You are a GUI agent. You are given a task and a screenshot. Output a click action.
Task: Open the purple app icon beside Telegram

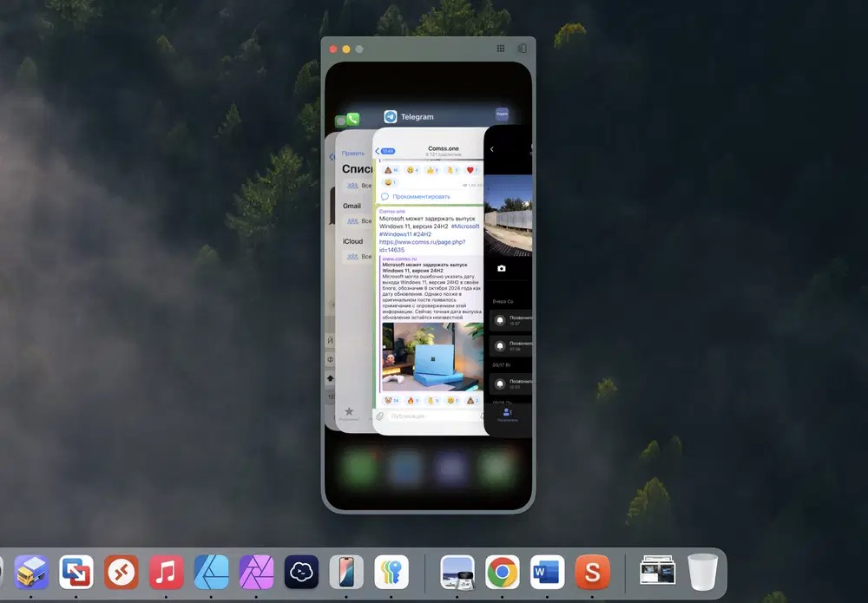pyautogui.click(x=502, y=114)
